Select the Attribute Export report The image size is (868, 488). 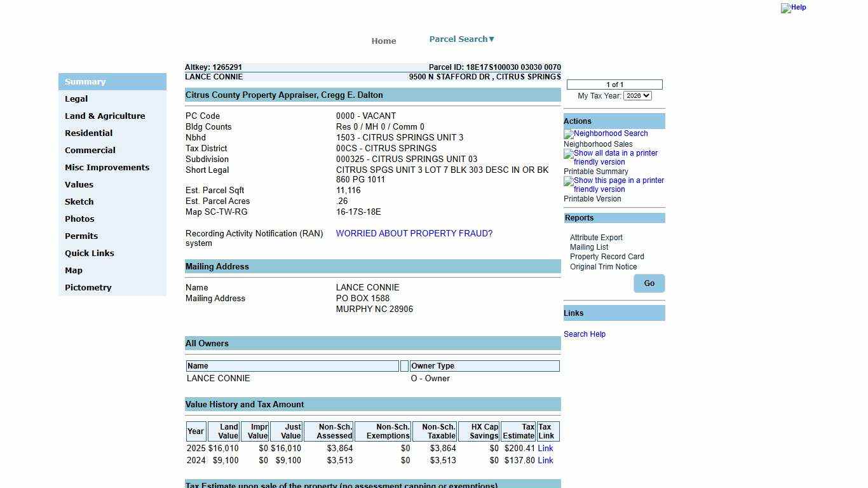[x=596, y=238]
